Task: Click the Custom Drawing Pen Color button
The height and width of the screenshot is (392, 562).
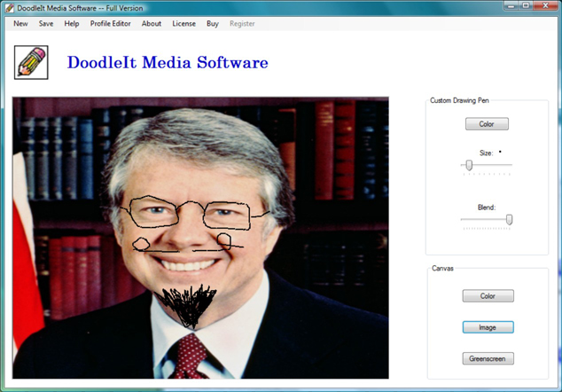Action: point(487,124)
